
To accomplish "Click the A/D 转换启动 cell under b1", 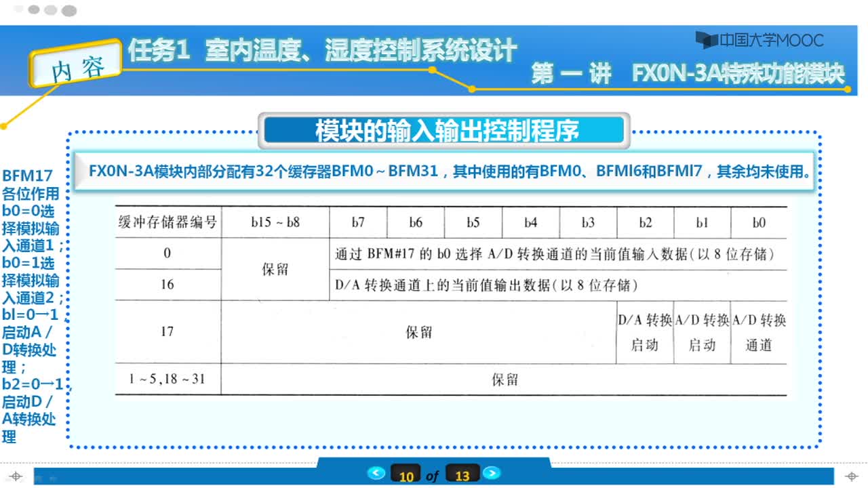I will click(703, 332).
